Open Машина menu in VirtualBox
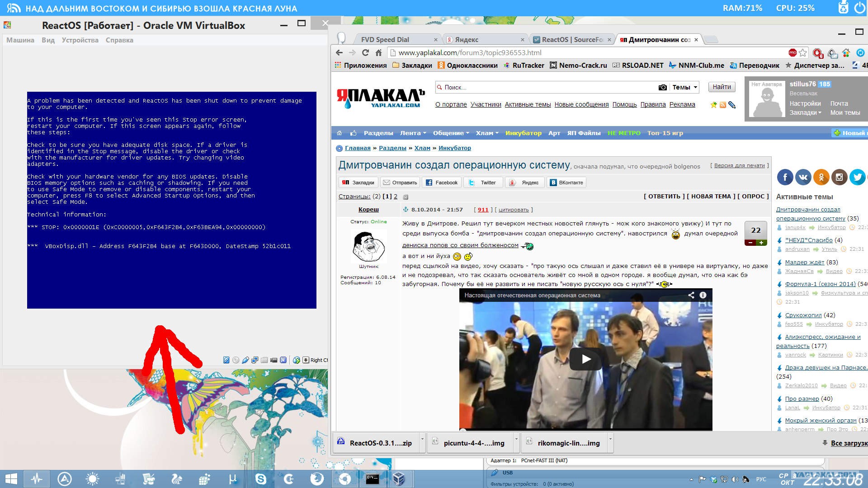 [20, 40]
